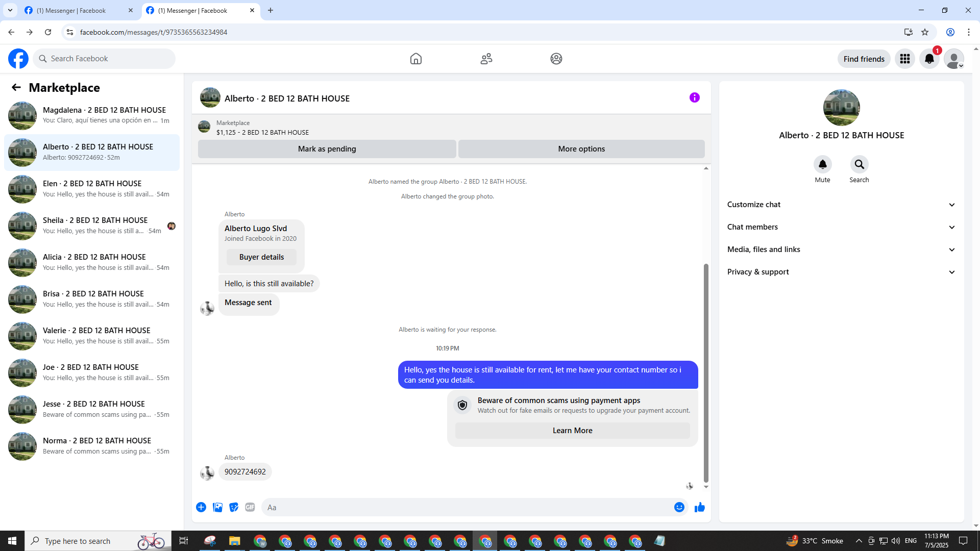Open Facebook notifications bell

pos(929,59)
